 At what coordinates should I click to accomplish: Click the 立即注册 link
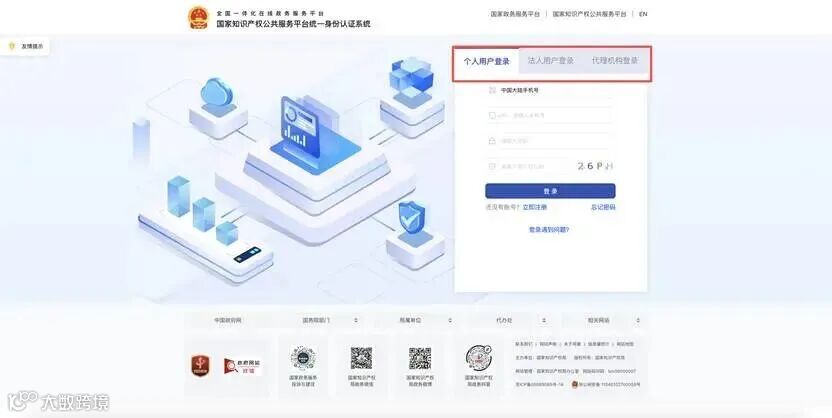coord(534,207)
